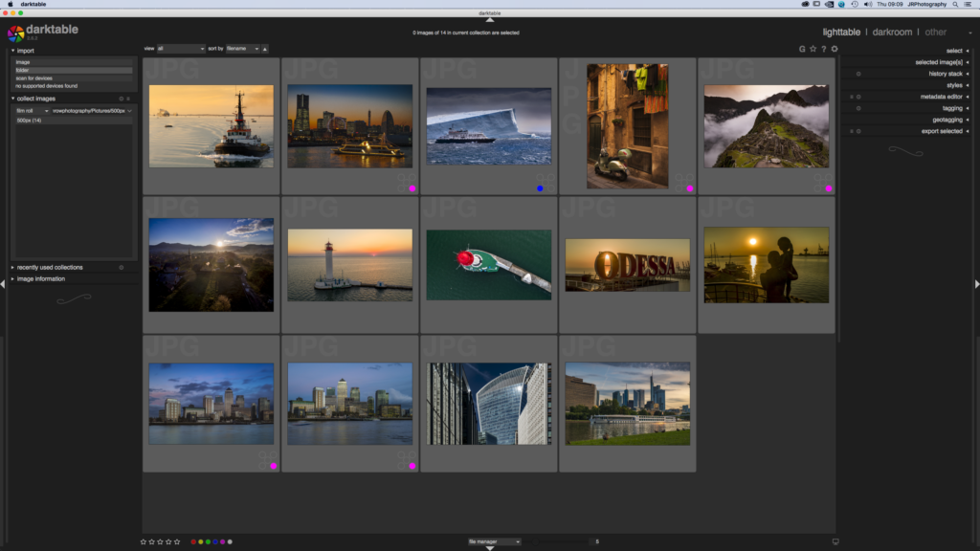
Task: Open macOS Spotlight search icon
Action: point(955,5)
